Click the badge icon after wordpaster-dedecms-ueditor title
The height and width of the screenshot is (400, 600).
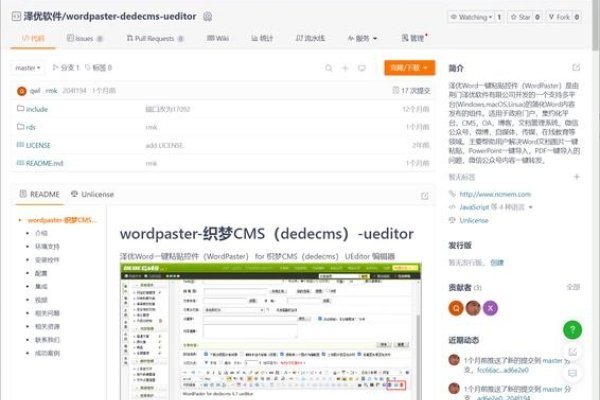tap(207, 16)
